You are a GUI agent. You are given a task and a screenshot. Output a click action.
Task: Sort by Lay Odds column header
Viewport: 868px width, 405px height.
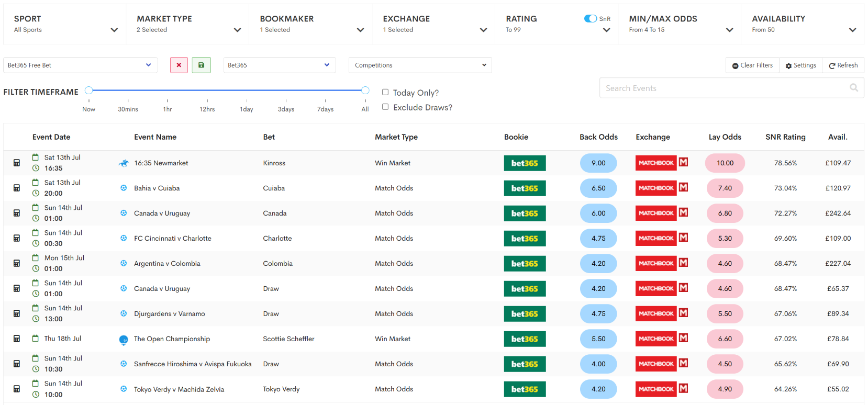point(725,137)
